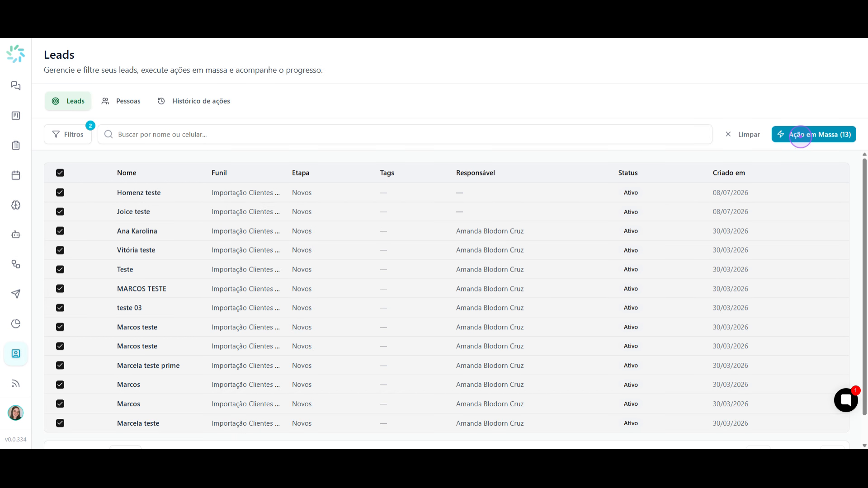Image resolution: width=868 pixels, height=488 pixels.
Task: Open the calendar sidebar icon
Action: pos(16,175)
